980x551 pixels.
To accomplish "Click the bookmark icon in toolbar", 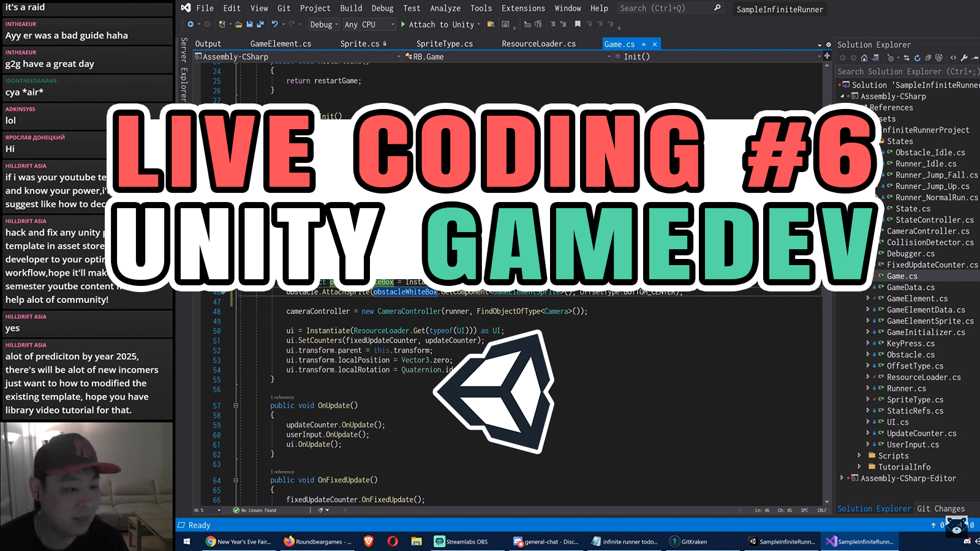I will (578, 24).
